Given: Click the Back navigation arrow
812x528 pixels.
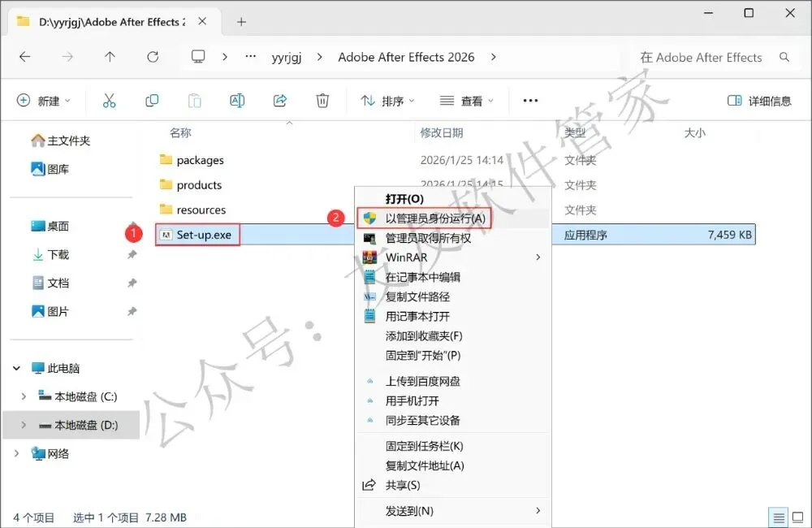Looking at the screenshot, I should coord(25,57).
